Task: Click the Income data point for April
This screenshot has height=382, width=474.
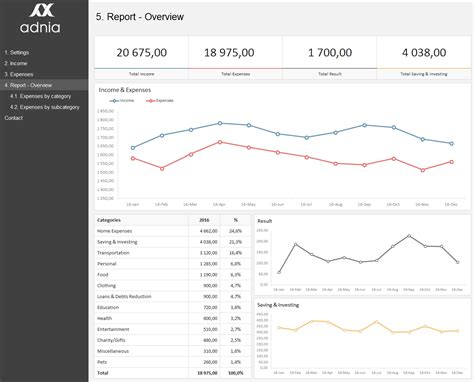Action: [220, 123]
